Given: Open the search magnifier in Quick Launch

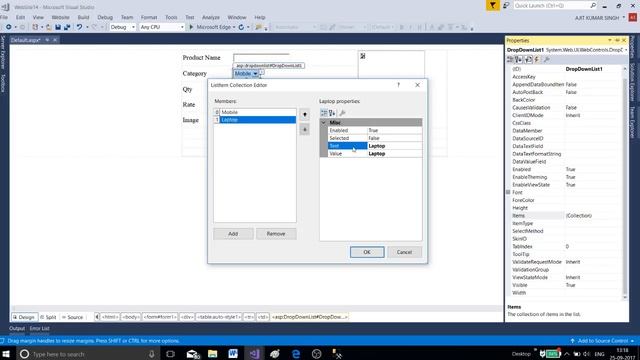Looking at the screenshot, I should tap(593, 5).
